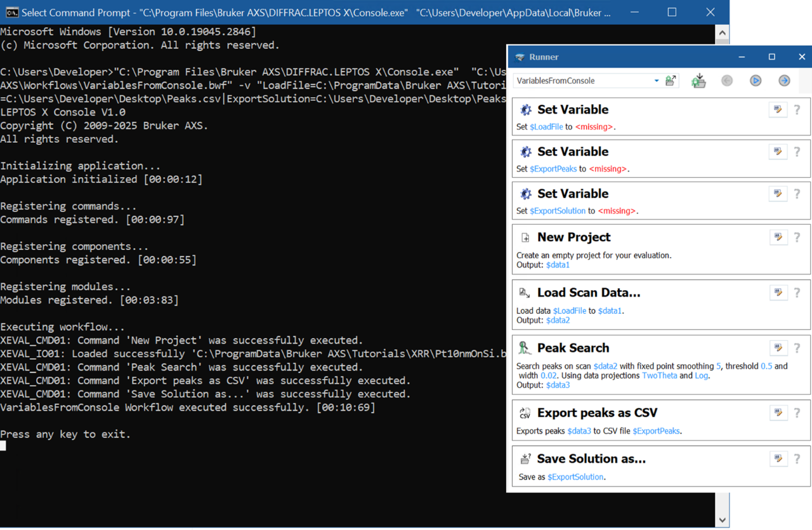Run the workflow with the play button
The image size is (812, 530).
pos(756,81)
